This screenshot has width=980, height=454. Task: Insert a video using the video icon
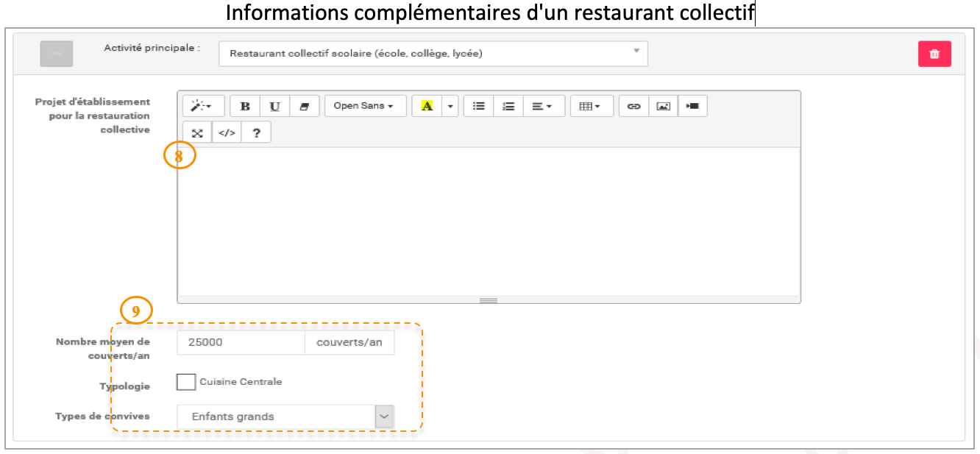(692, 106)
